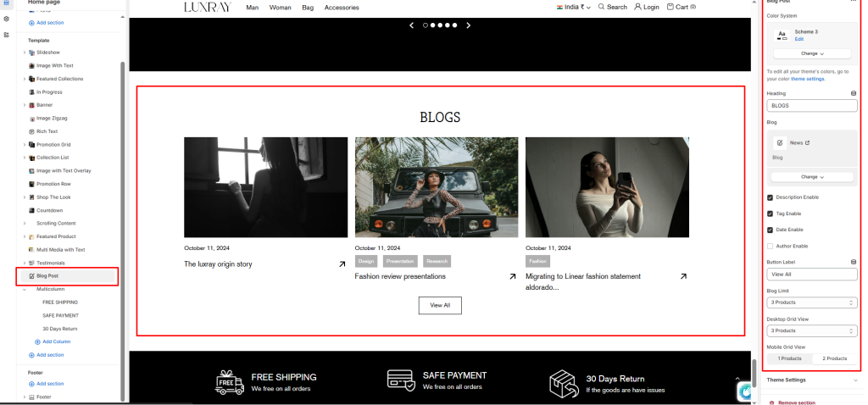Open Desktop Grid View dropdown

coord(812,330)
